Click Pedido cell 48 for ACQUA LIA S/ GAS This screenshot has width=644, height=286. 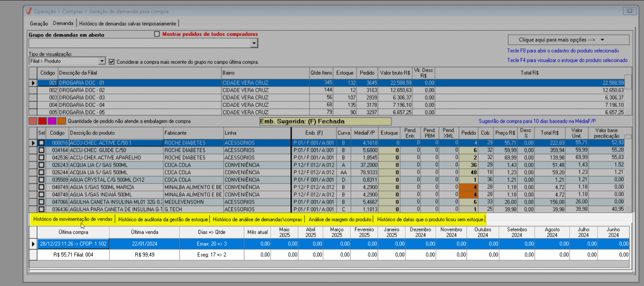click(468, 172)
